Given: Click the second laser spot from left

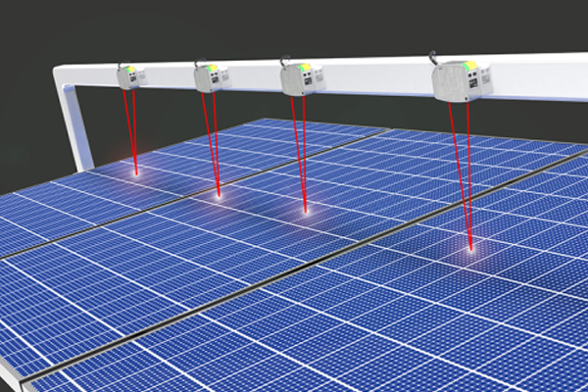Looking at the screenshot, I should 218,193.
